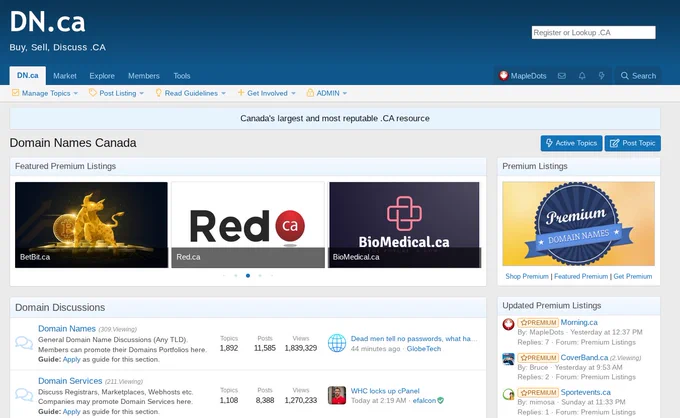Screen dimensions: 680x418
Task: Click the Get Involved plus icon
Action: click(241, 93)
